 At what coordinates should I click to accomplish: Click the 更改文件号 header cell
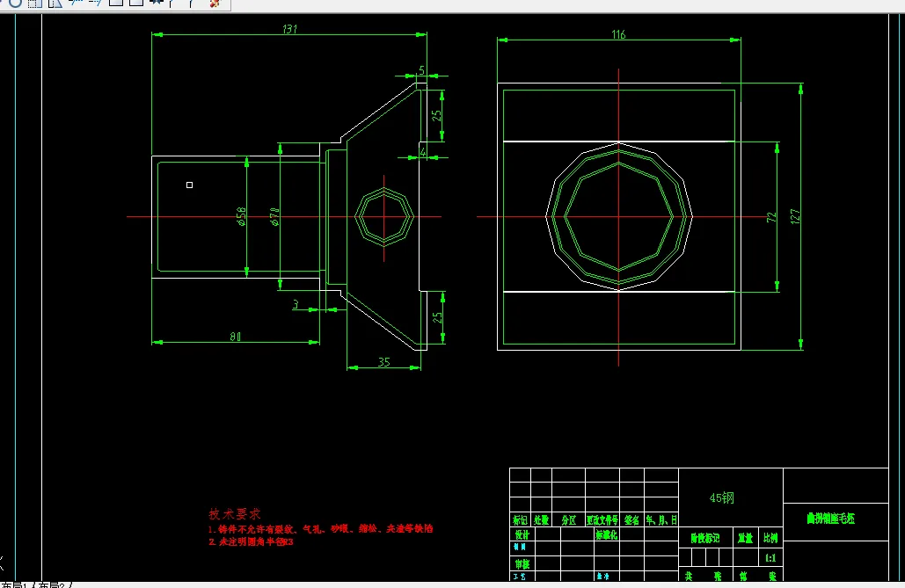[602, 520]
